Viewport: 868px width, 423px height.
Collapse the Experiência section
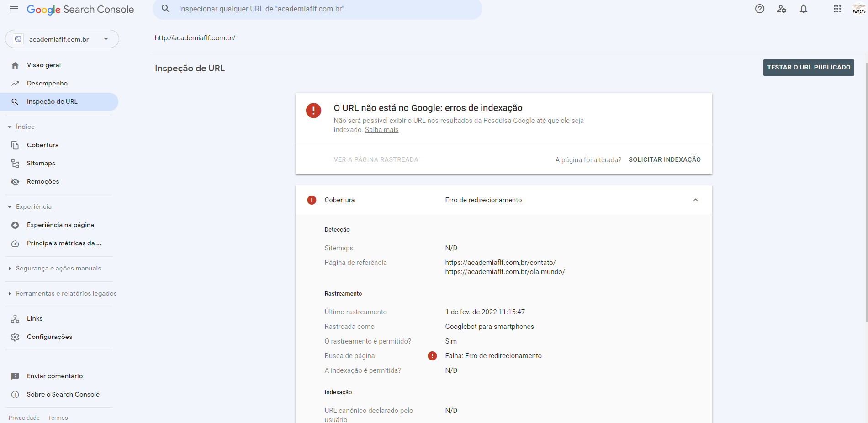click(10, 207)
